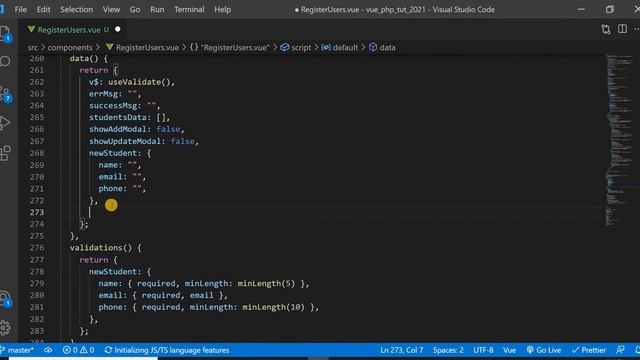640x360 pixels.
Task: Click successMsg property on line 264
Action: click(x=113, y=105)
